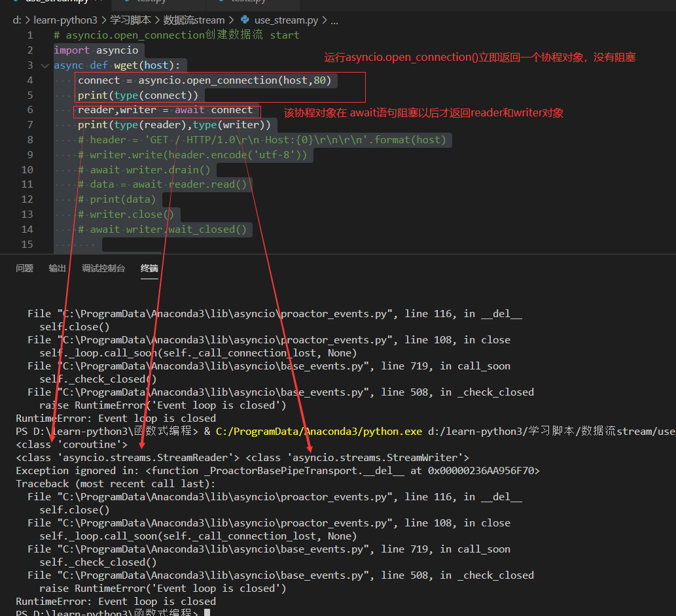676x616 pixels.
Task: Click last 'RuntimeError: Event loop is closed' line
Action: coord(116,602)
